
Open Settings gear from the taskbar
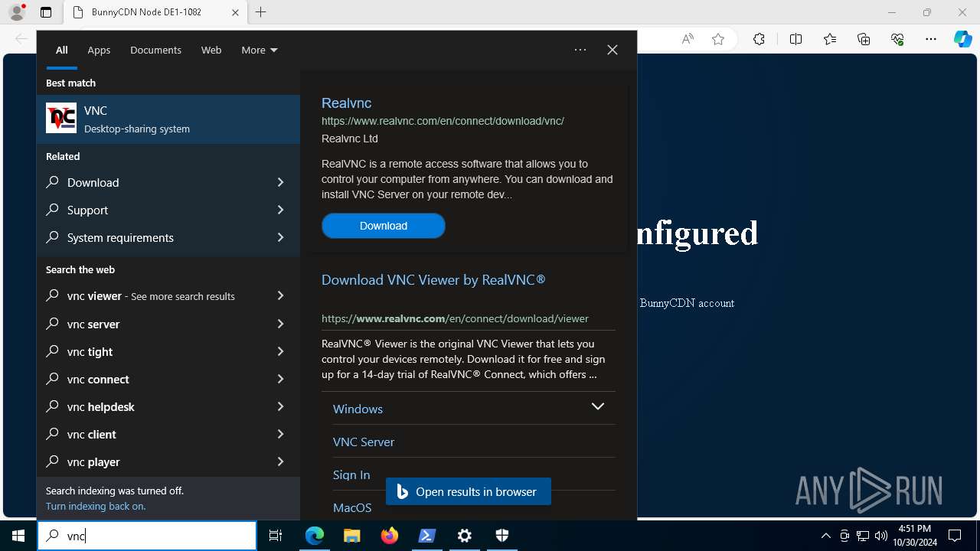465,536
